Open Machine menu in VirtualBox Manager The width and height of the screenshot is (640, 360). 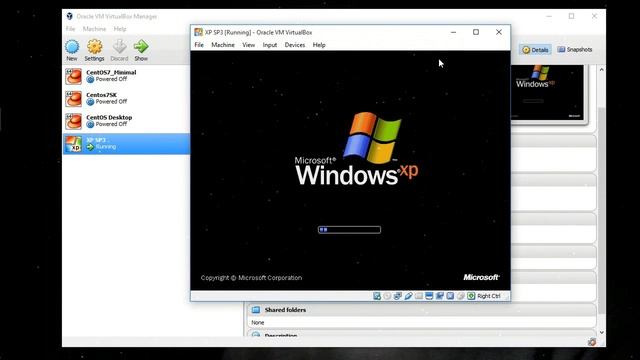[x=94, y=29]
